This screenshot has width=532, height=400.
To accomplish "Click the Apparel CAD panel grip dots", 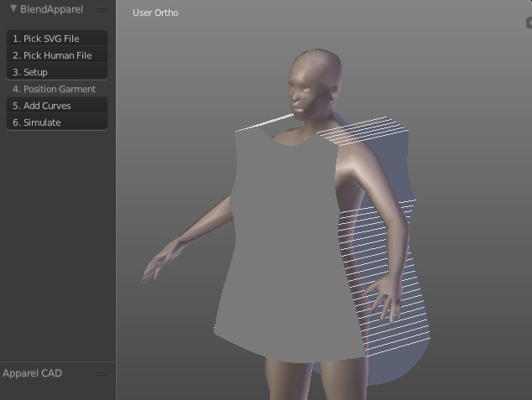I will click(x=102, y=374).
